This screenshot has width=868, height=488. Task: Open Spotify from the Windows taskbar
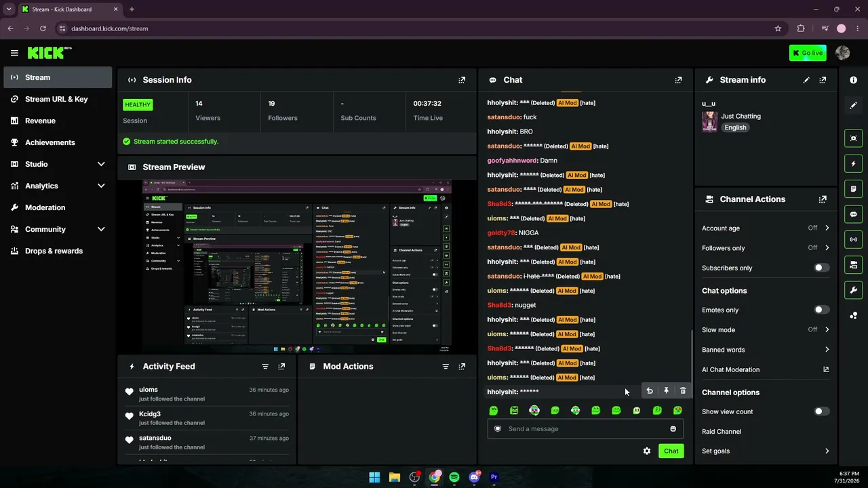tap(454, 477)
